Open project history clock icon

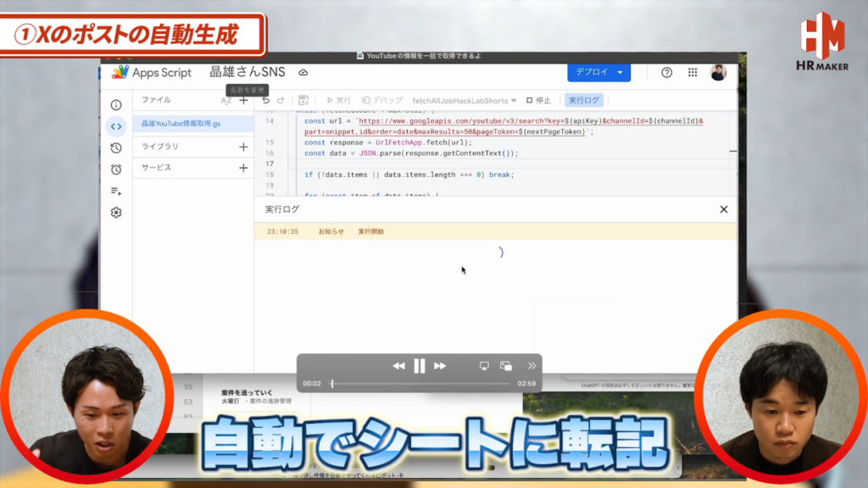point(115,147)
